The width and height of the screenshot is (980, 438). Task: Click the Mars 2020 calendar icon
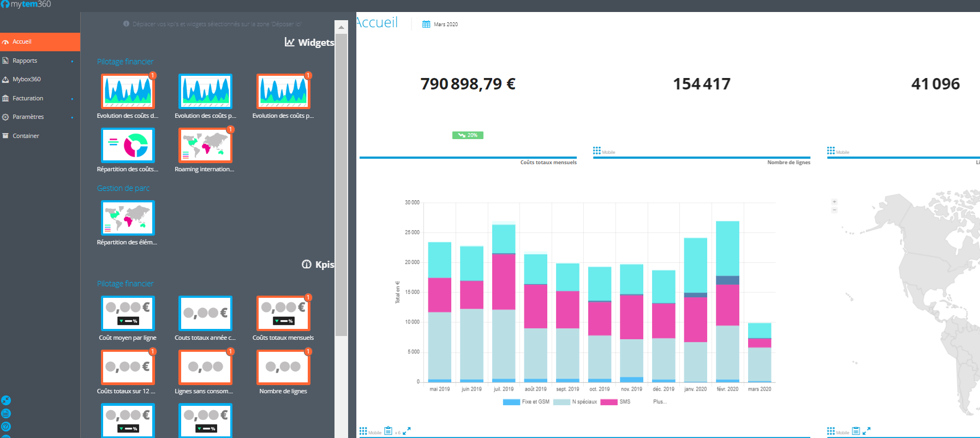(426, 25)
